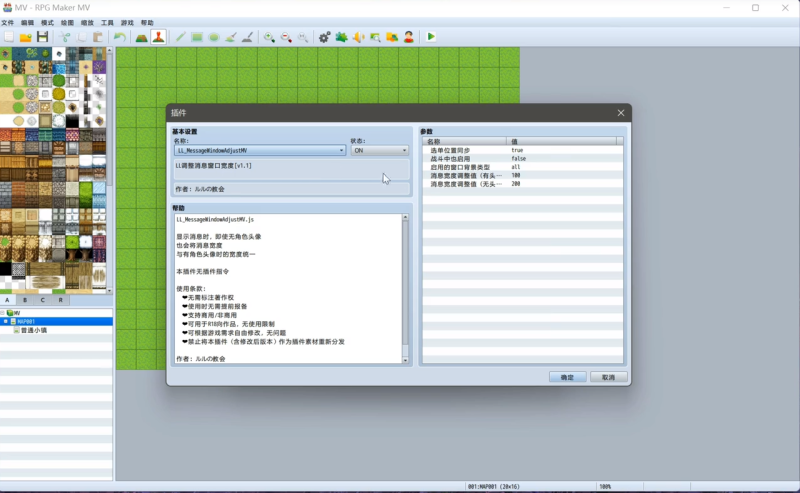Click the 确定 button
800x493 pixels.
point(567,377)
